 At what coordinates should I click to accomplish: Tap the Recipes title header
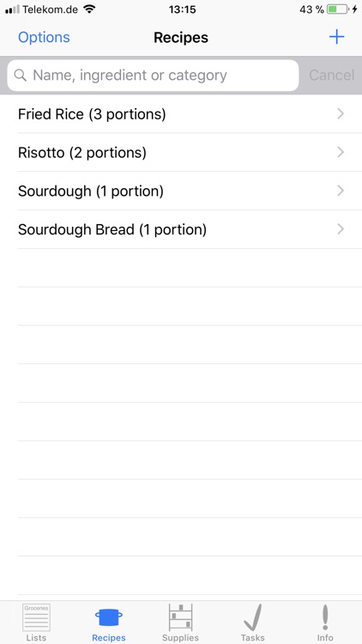coord(181,38)
